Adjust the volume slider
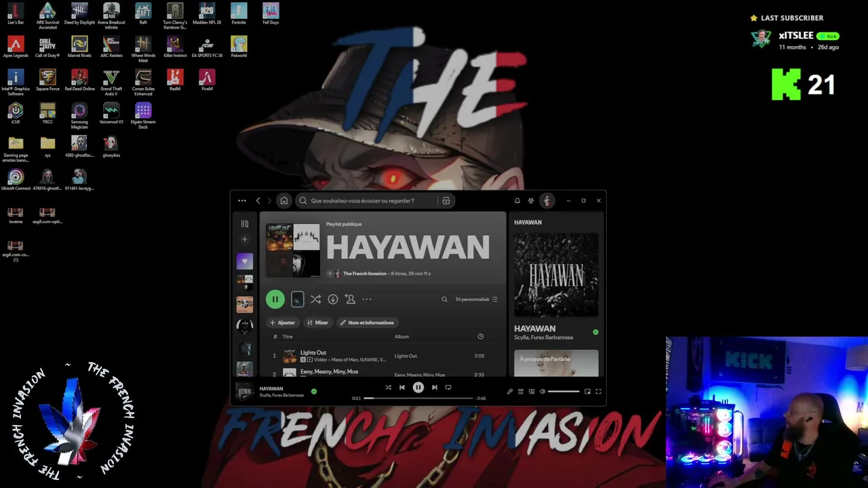This screenshot has width=868, height=488. coord(564,391)
